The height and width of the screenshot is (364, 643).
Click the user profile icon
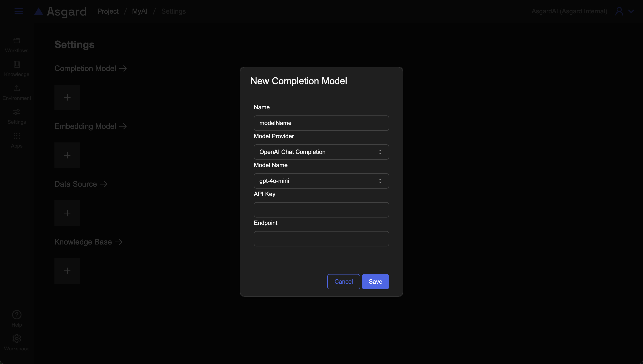point(619,11)
